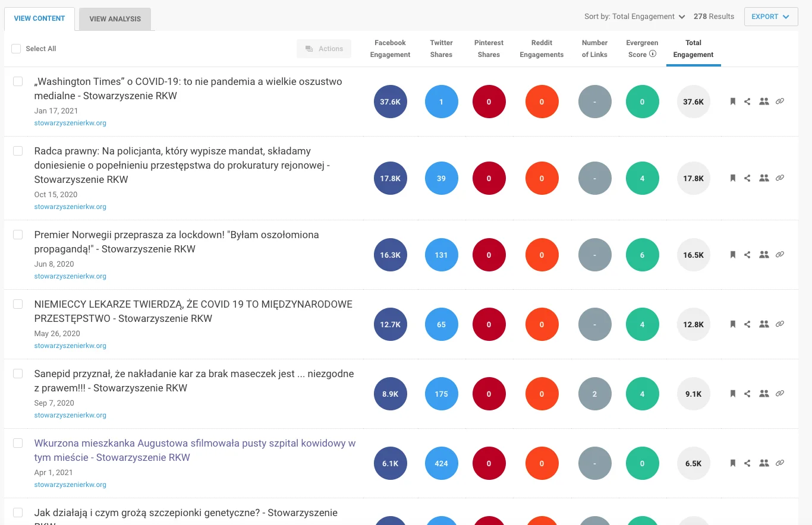The width and height of the screenshot is (812, 525).
Task: View sharers of Premier Norwegii article
Action: (764, 255)
